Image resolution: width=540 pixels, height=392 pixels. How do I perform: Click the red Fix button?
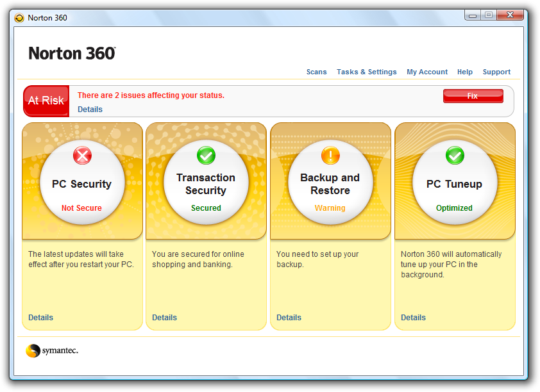473,96
